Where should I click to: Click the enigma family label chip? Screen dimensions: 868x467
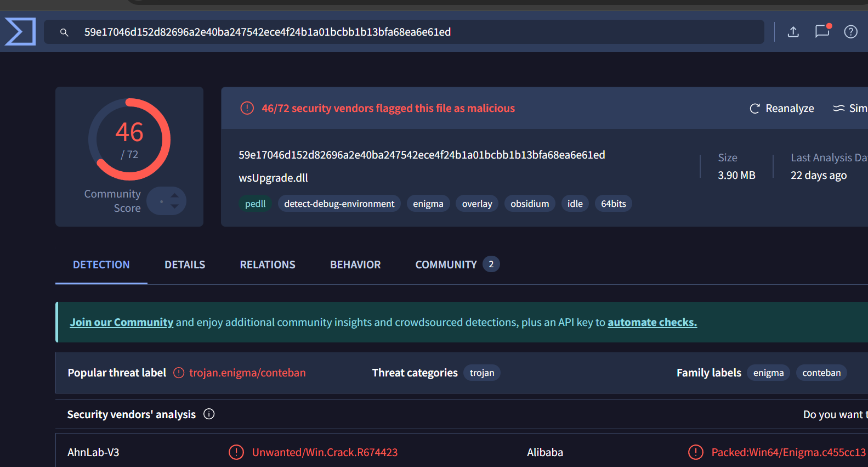768,373
